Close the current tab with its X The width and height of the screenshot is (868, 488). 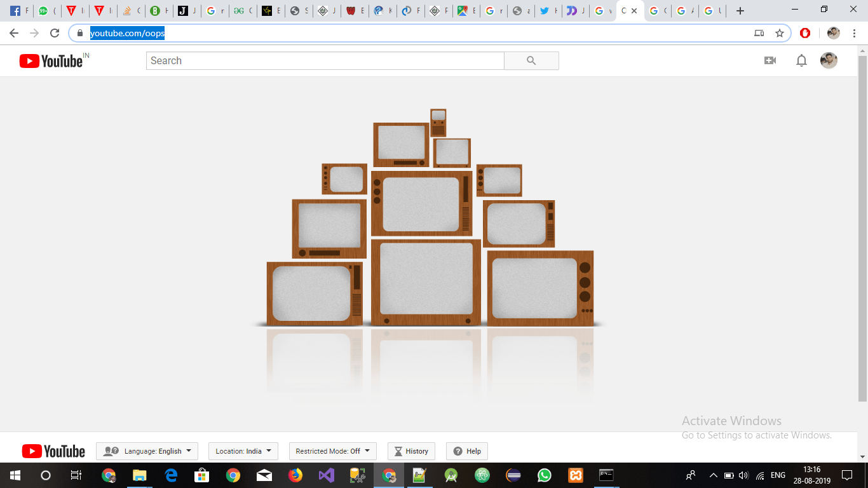pos(634,11)
